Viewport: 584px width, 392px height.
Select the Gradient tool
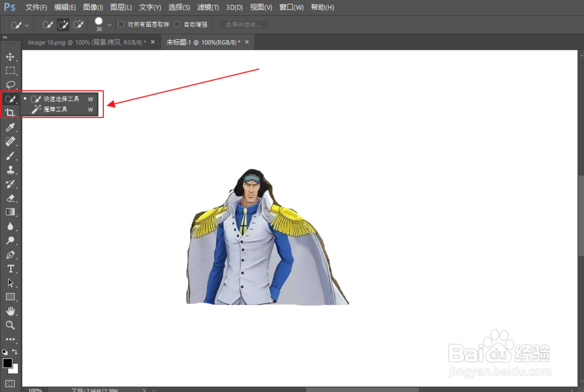coord(10,212)
